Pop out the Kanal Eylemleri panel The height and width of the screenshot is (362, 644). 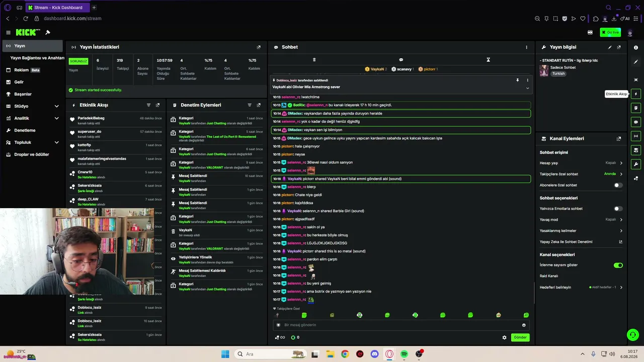(x=619, y=139)
